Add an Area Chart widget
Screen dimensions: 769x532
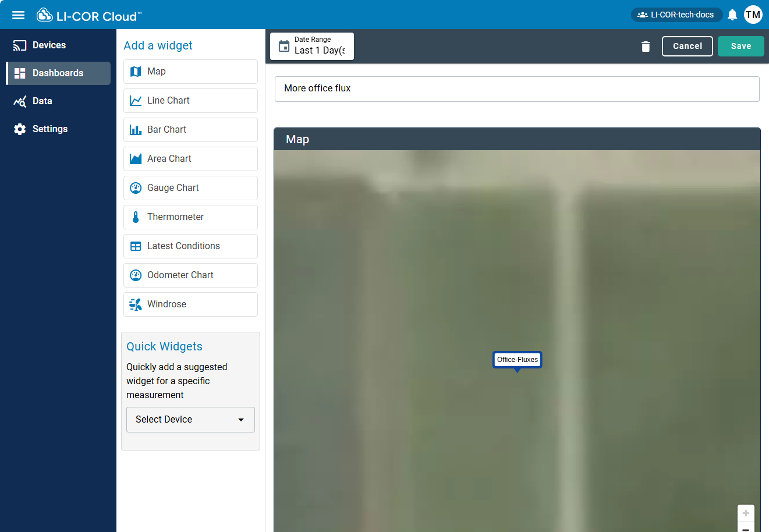coord(190,159)
